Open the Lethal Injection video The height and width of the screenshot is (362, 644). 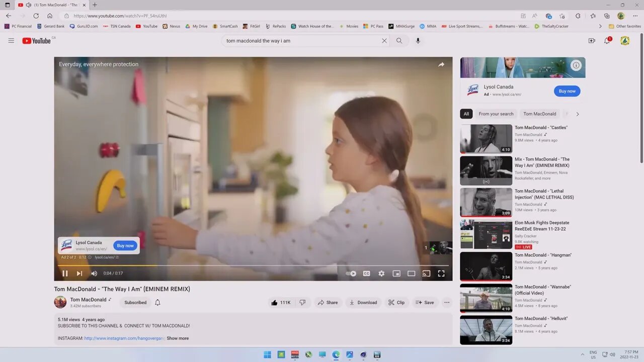[486, 203]
